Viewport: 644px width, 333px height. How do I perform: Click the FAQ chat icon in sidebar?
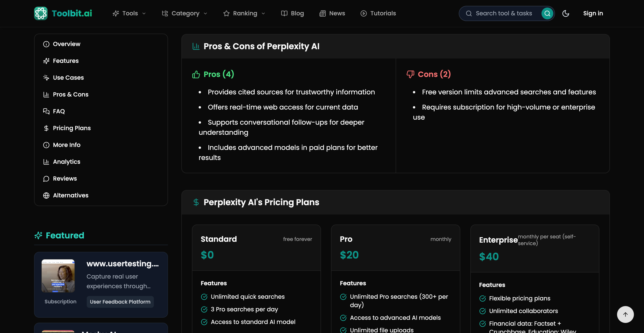point(46,111)
